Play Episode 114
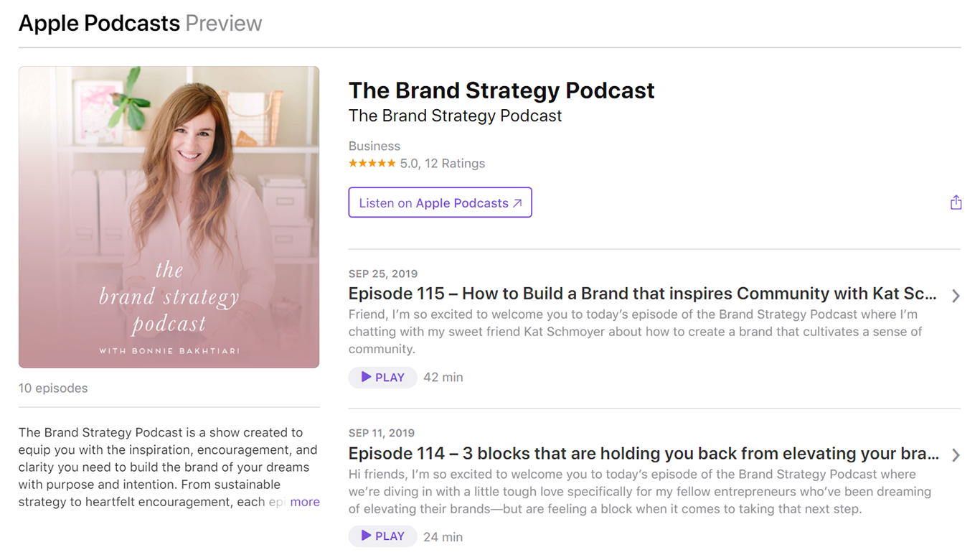This screenshot has height=560, width=980. [383, 536]
